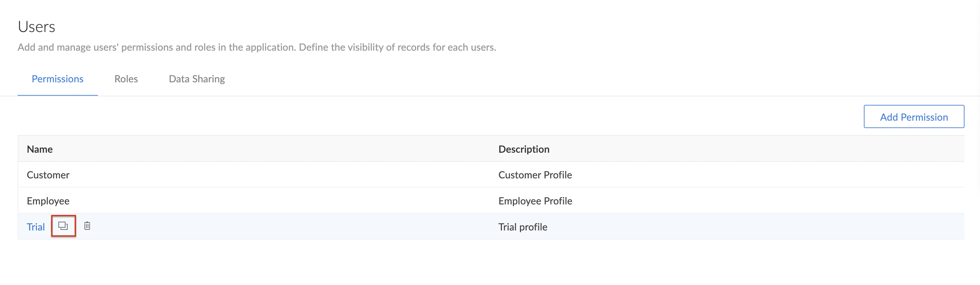980x285 pixels.
Task: Select the Employee permission name
Action: pos(48,201)
